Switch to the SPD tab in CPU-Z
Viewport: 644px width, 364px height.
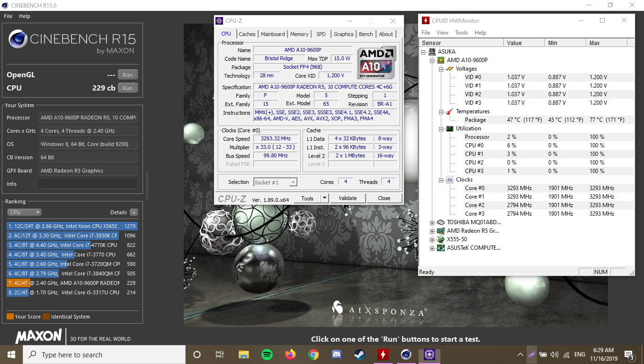tap(321, 34)
